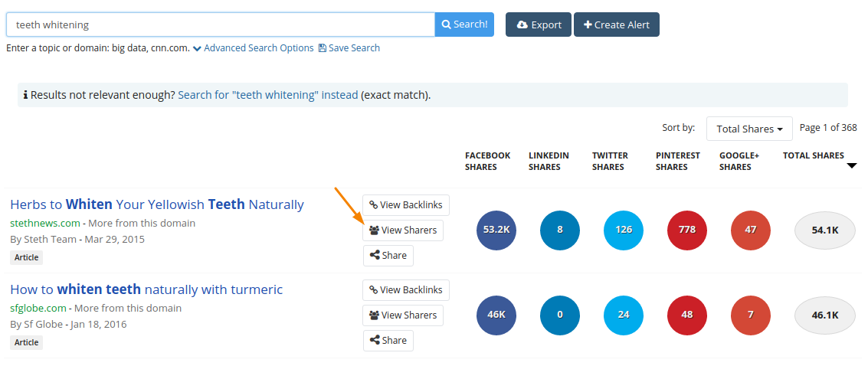
Task: Click the Export button
Action: [539, 25]
